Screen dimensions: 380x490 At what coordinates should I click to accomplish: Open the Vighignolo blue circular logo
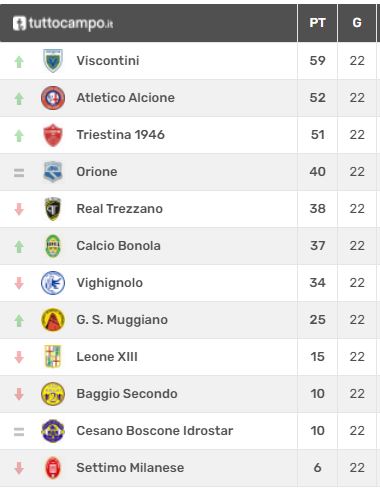point(53,283)
